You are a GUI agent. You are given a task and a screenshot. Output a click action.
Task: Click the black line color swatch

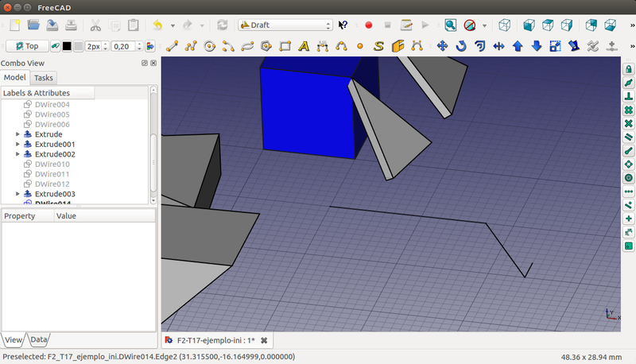coord(68,46)
